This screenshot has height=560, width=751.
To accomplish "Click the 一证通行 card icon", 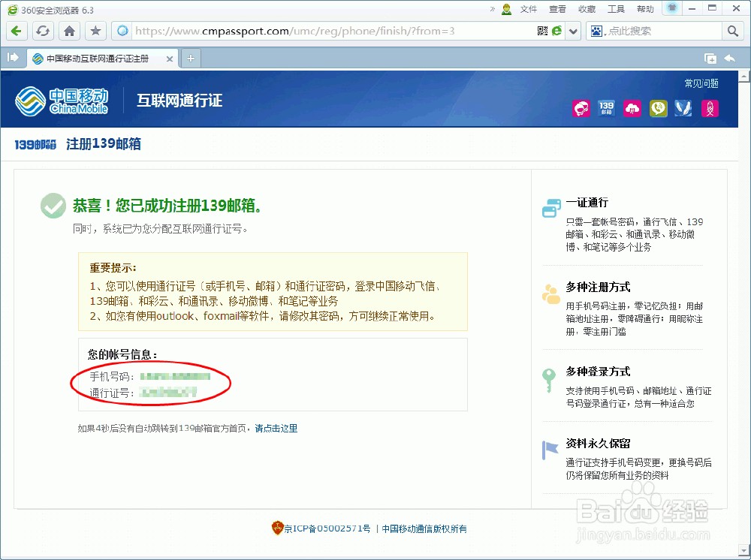I will [551, 208].
